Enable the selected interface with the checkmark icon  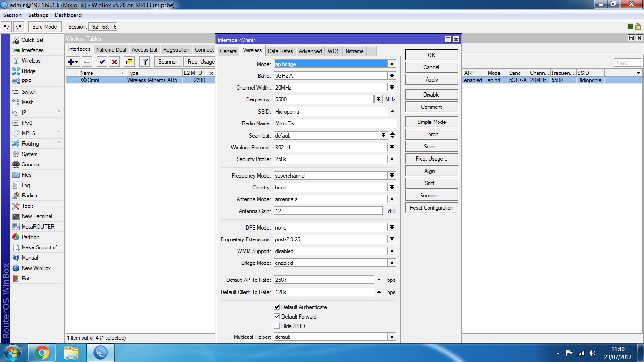102,62
